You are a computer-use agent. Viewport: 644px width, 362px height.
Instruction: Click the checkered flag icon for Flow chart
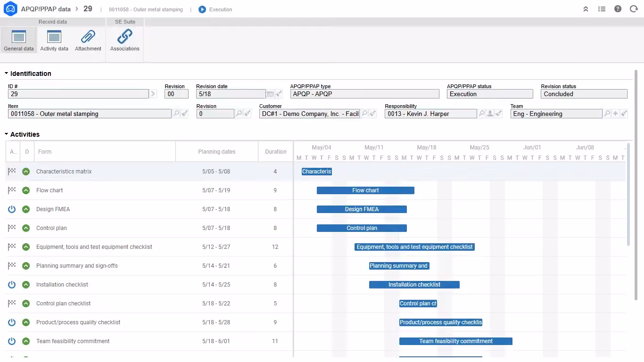[x=12, y=190]
